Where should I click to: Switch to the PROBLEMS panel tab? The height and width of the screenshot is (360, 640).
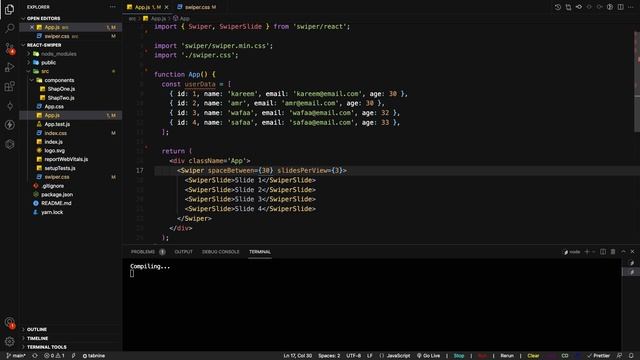pos(148,252)
